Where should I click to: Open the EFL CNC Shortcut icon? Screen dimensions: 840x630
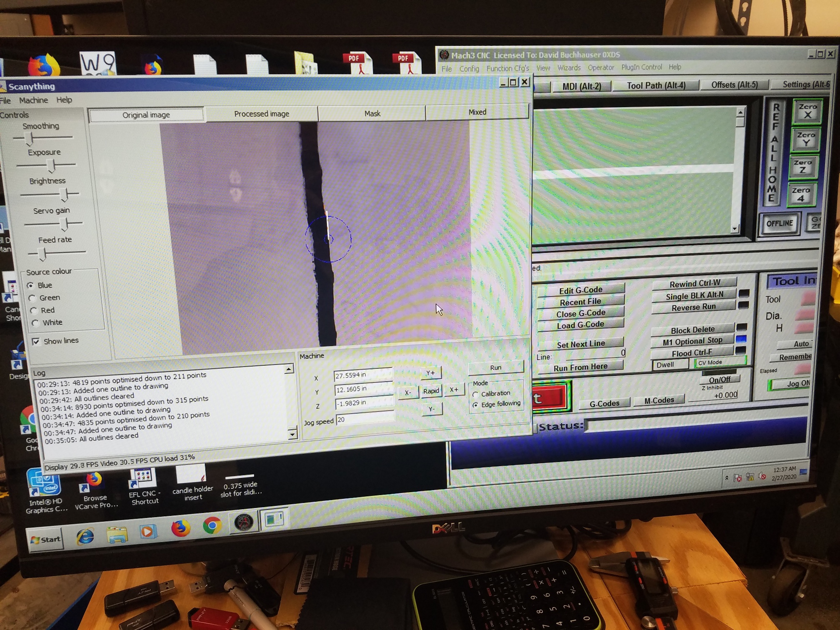(144, 486)
